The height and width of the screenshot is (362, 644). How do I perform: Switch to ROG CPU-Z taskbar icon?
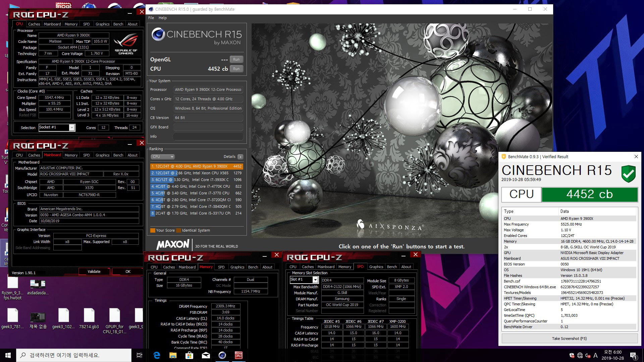click(238, 355)
